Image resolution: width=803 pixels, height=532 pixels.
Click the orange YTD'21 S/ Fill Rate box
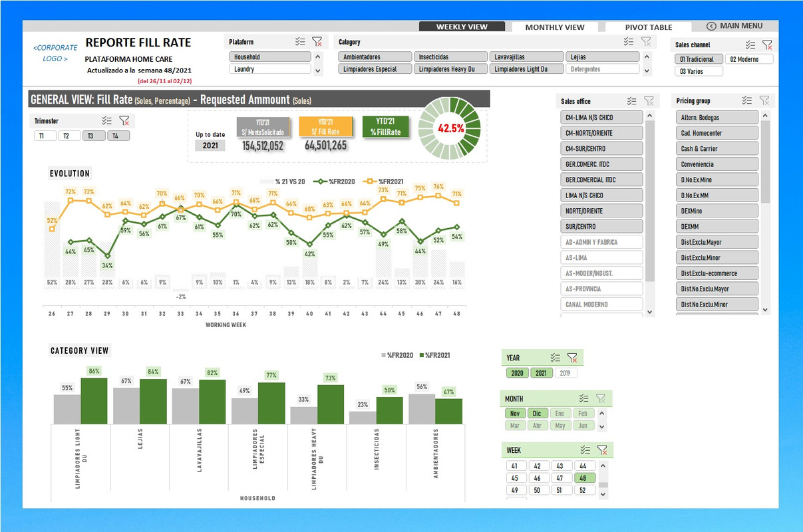pos(327,127)
